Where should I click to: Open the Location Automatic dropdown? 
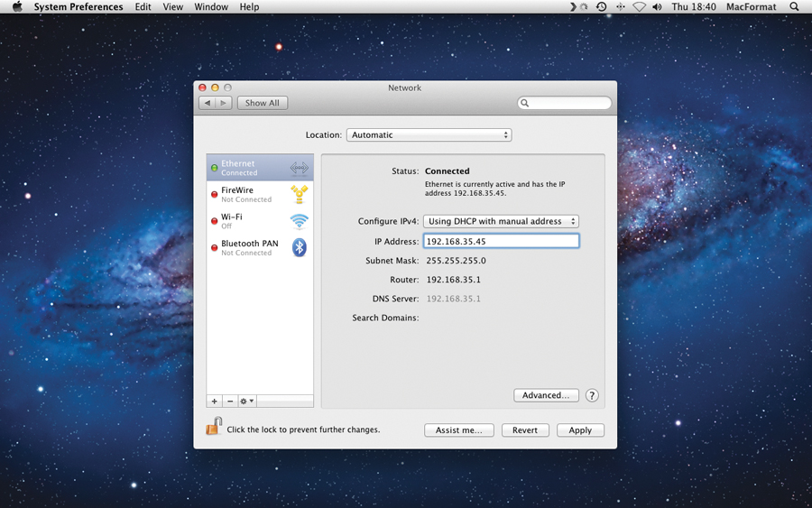429,135
